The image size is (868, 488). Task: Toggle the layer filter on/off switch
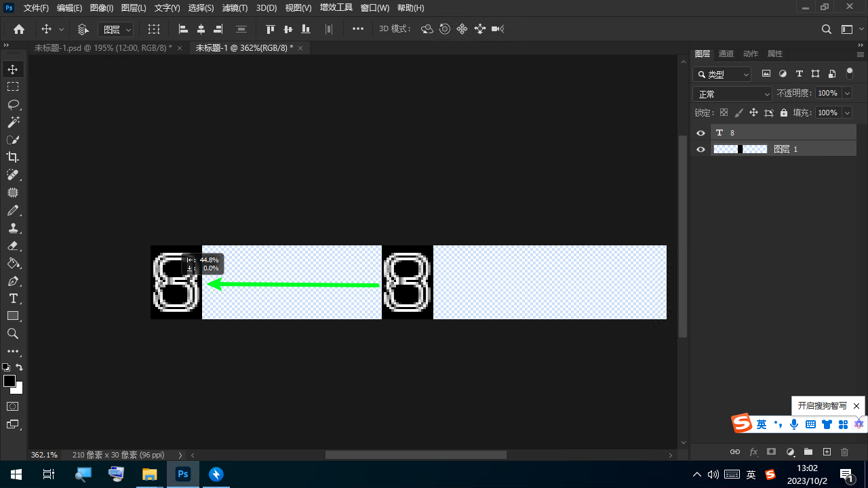coord(850,74)
